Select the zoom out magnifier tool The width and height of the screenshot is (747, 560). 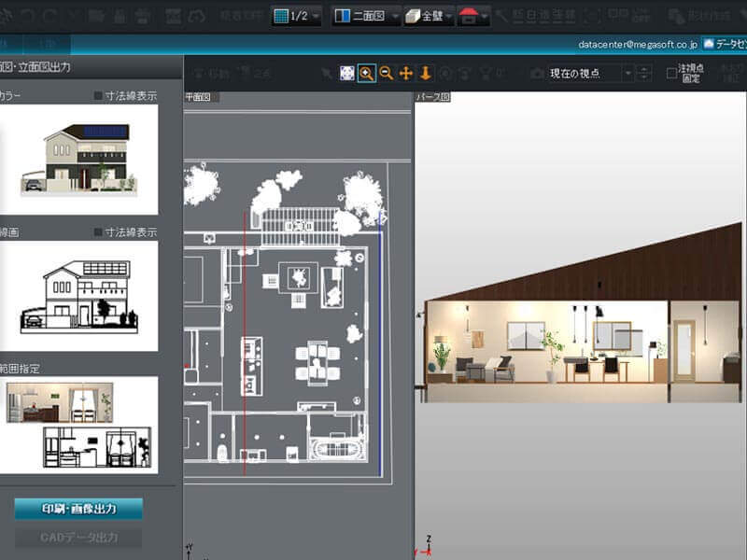coord(386,73)
